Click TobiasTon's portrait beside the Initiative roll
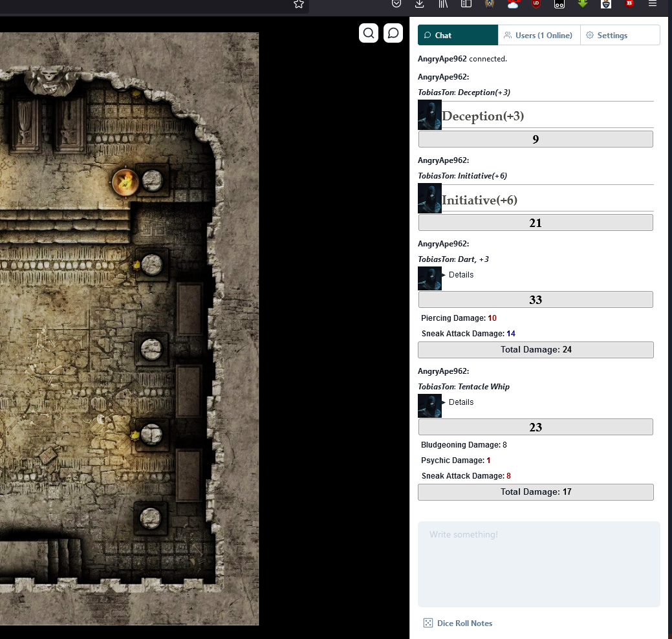This screenshot has height=639, width=672. tap(429, 198)
